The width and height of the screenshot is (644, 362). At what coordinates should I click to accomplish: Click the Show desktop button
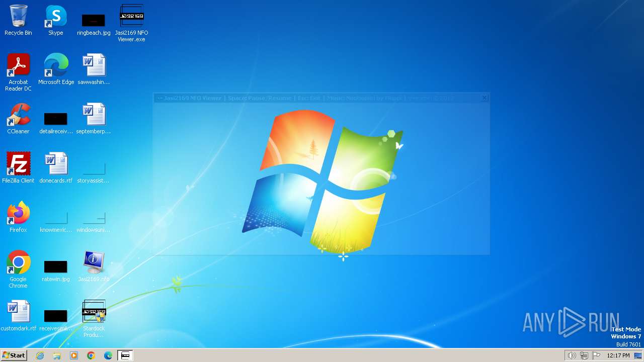coord(638,355)
